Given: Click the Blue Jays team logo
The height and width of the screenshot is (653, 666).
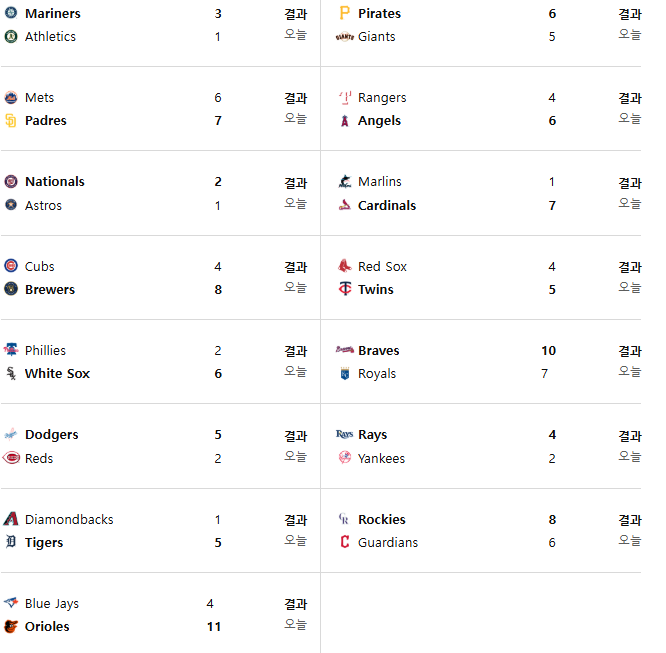Looking at the screenshot, I should (11, 602).
